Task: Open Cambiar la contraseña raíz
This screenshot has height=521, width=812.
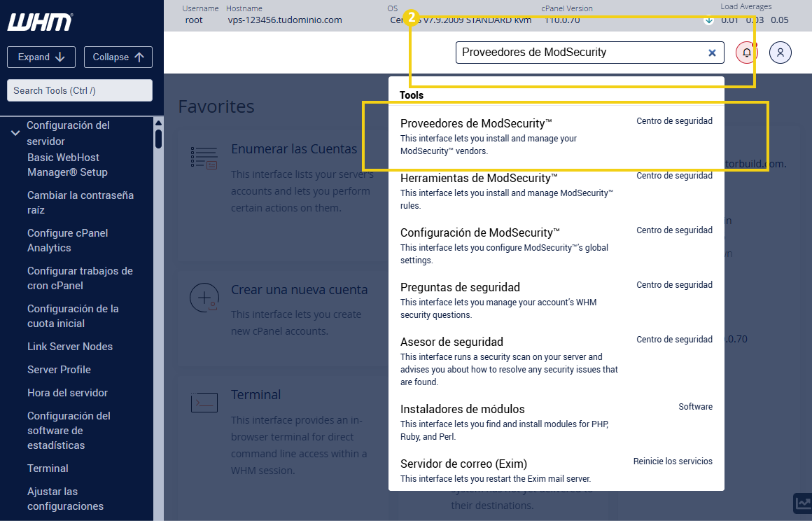Action: point(80,202)
